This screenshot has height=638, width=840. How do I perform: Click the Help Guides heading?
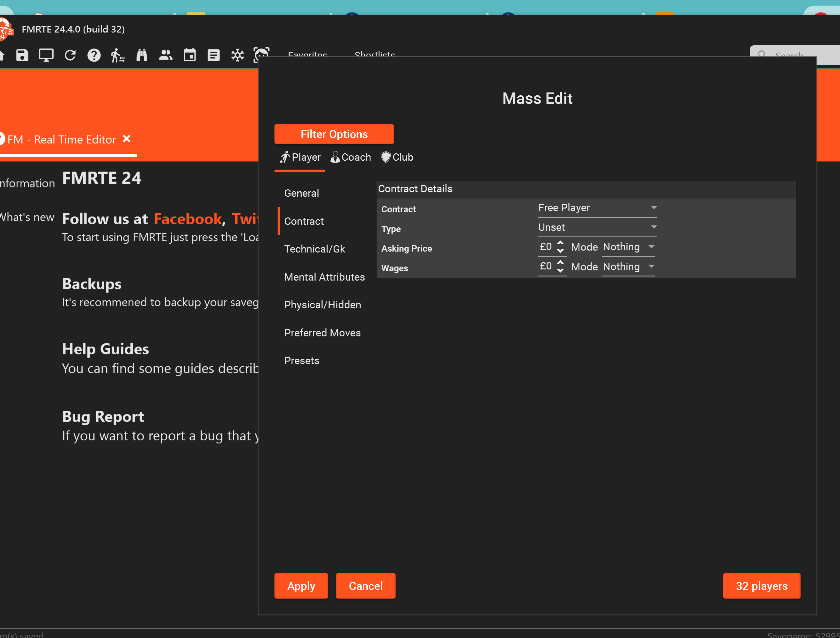[x=105, y=349]
